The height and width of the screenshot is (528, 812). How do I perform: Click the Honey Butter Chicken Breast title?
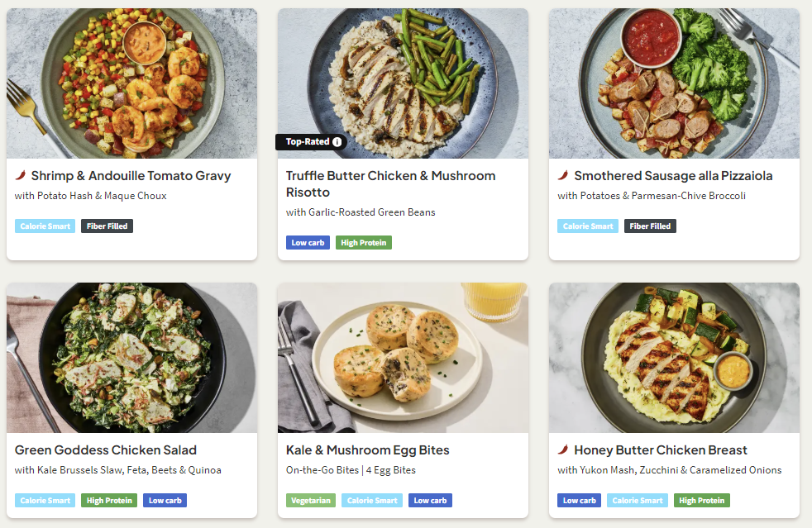(660, 450)
